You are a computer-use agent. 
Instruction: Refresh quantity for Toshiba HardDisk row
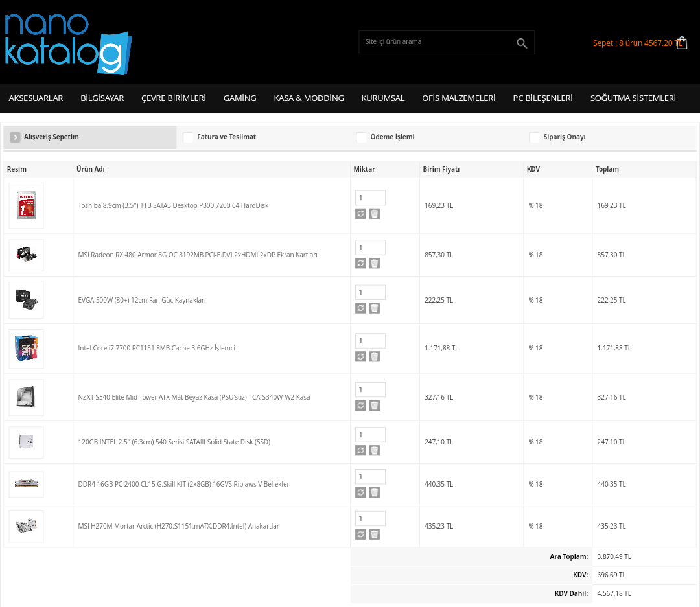[x=360, y=214]
